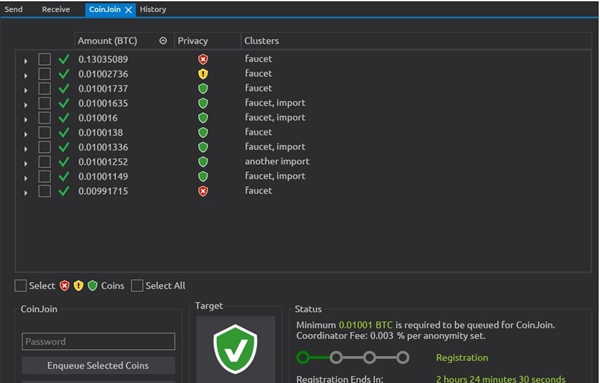Click green privacy shield for 0.0100138 coin
This screenshot has width=600, height=383.
tap(203, 133)
